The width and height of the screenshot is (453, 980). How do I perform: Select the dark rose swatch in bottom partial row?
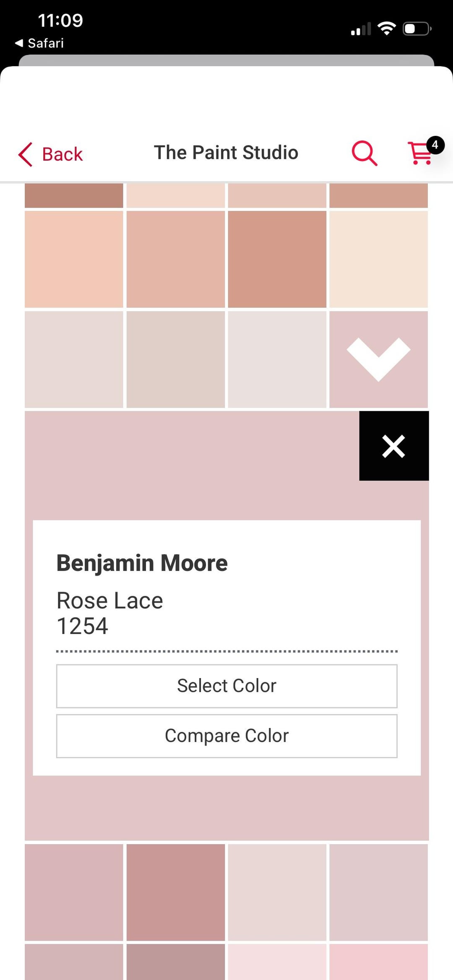pyautogui.click(x=175, y=962)
